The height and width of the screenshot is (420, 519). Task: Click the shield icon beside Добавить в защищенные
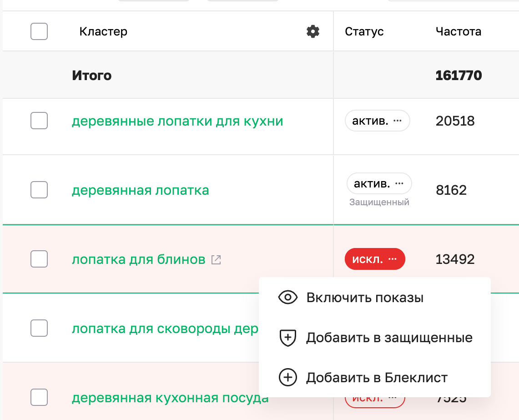click(x=288, y=337)
